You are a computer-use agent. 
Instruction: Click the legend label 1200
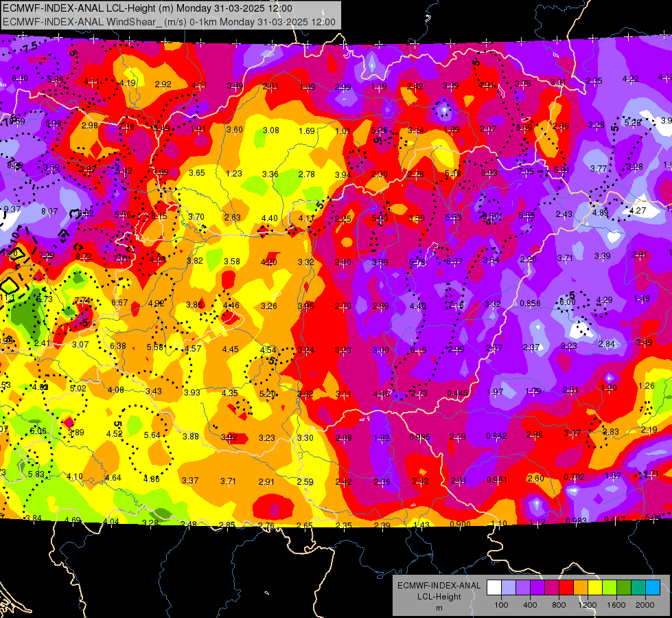(588, 605)
